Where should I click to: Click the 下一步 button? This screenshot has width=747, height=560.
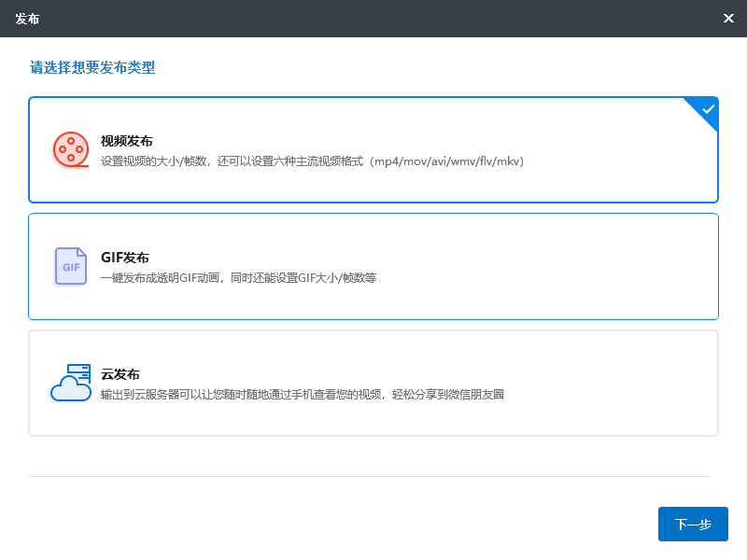pyautogui.click(x=693, y=524)
